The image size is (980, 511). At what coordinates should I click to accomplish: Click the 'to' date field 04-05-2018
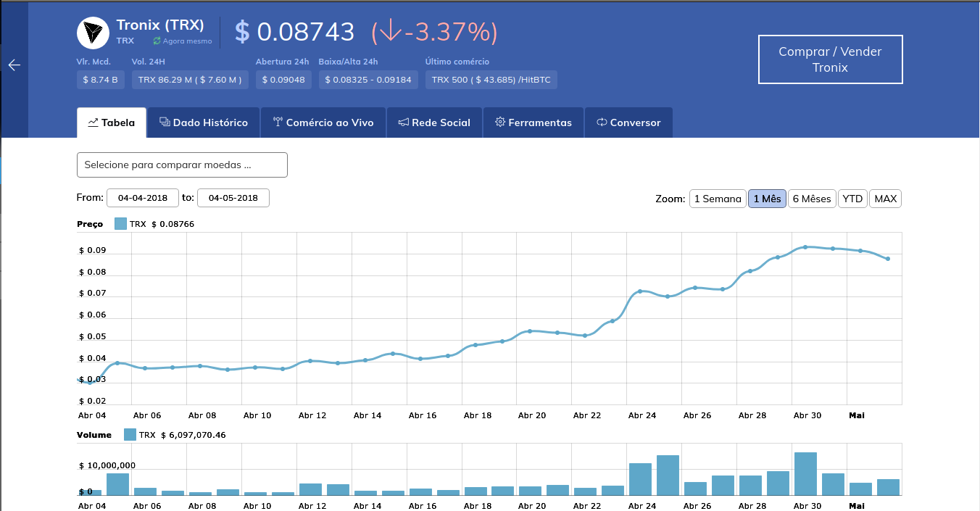click(233, 198)
